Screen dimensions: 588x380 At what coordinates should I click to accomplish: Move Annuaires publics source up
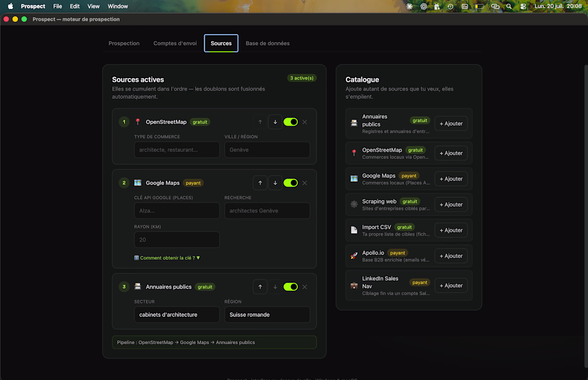pos(260,286)
